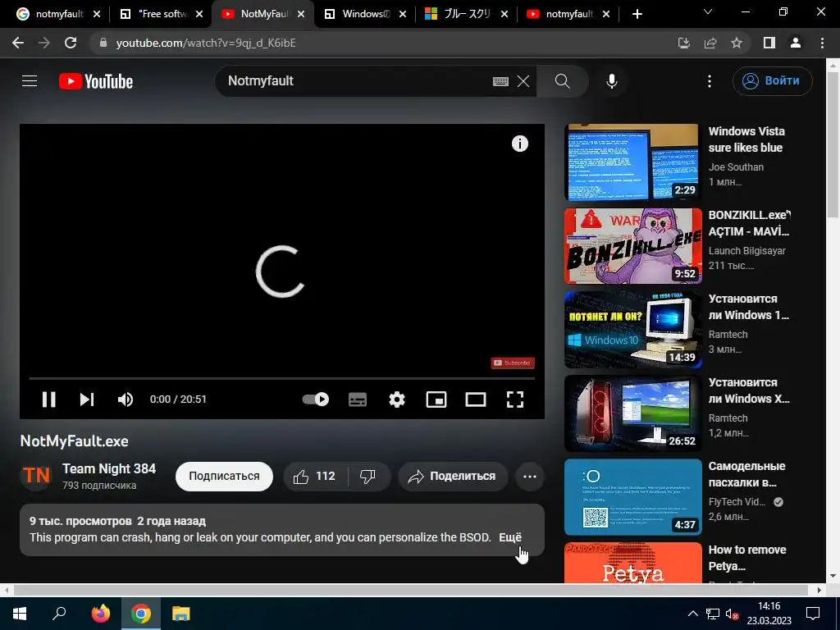Close the "Free softw" tab
Image resolution: width=840 pixels, height=630 pixels.
(x=199, y=15)
